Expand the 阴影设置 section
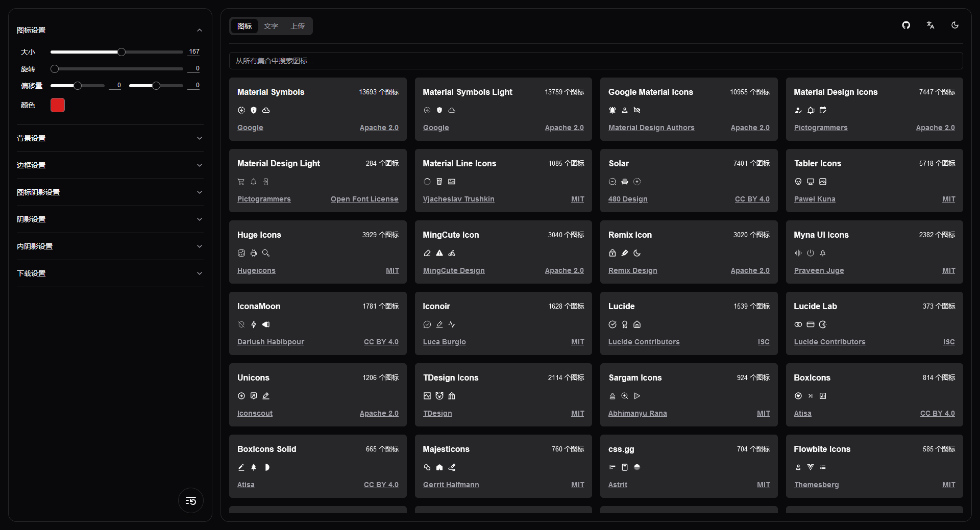 tap(110, 219)
